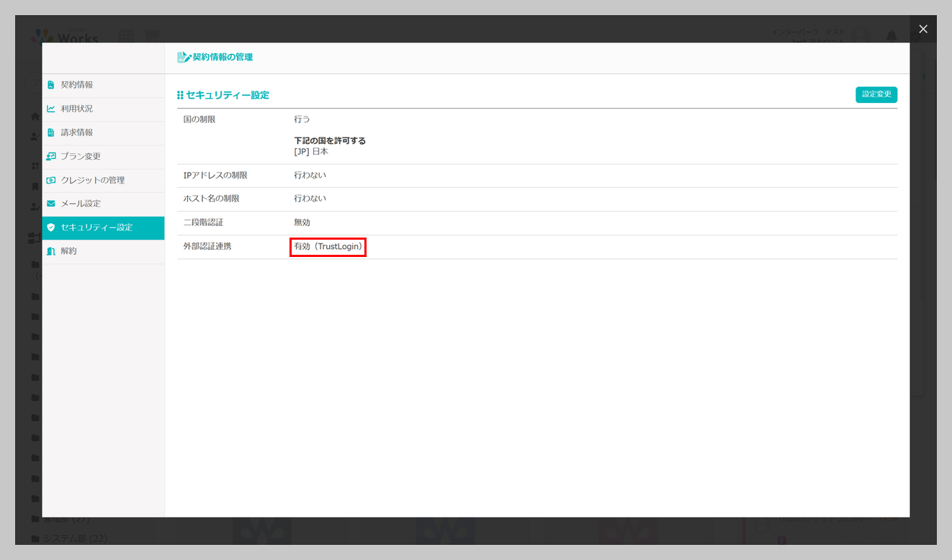Click the notification bell icon
The width and height of the screenshot is (952, 560).
tap(892, 36)
